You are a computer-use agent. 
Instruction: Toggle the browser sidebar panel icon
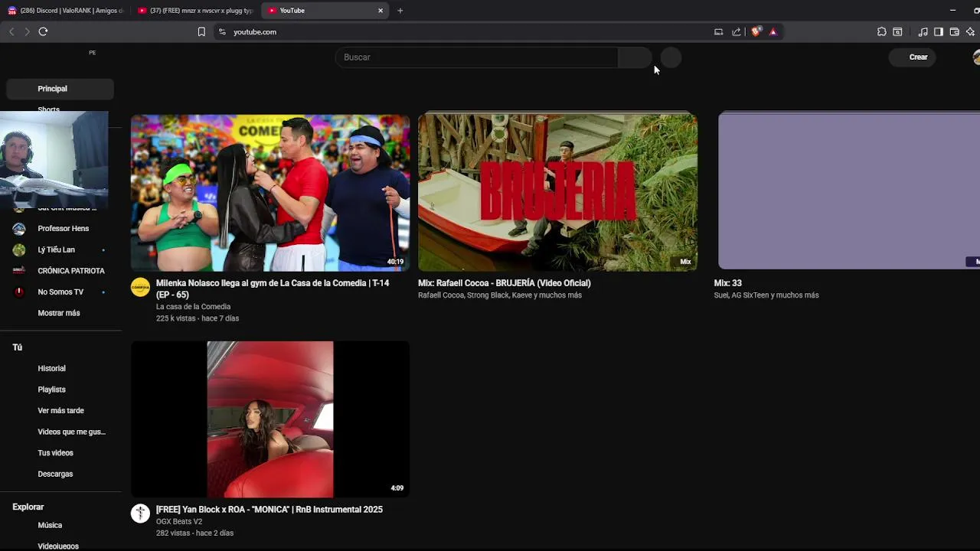(x=939, y=31)
